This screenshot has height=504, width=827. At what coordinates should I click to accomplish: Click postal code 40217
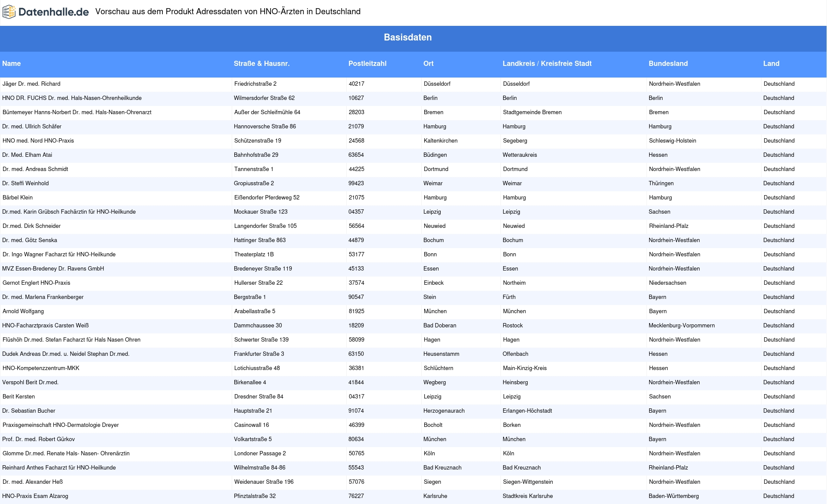click(357, 84)
